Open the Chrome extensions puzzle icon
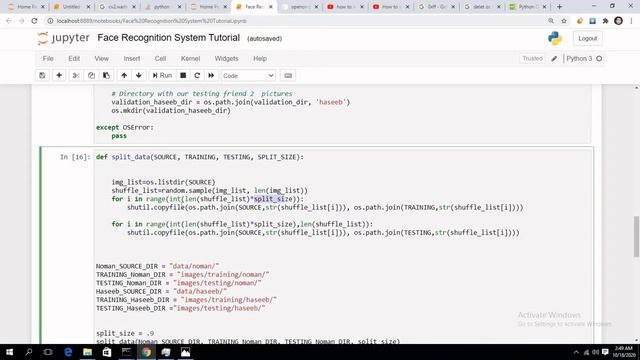This screenshot has width=640, height=360. pyautogui.click(x=605, y=21)
